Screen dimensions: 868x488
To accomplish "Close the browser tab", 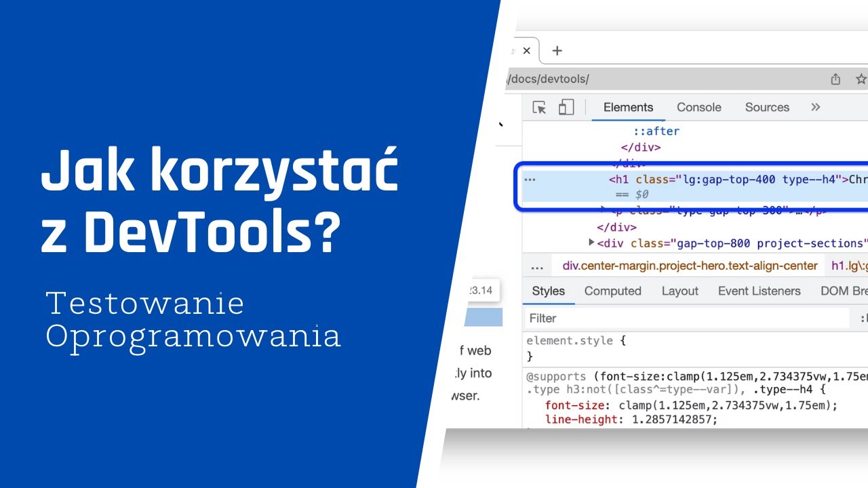I will (526, 51).
